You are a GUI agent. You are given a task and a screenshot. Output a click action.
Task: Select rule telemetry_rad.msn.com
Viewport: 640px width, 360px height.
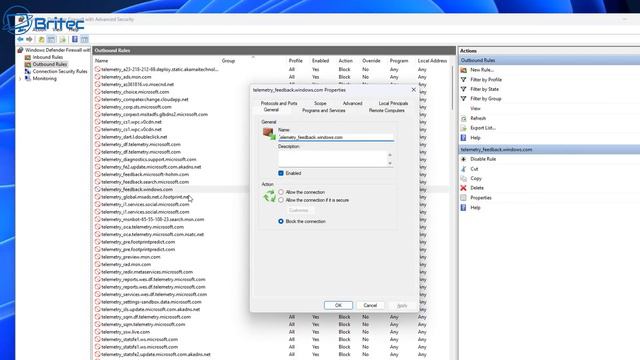[x=126, y=264]
